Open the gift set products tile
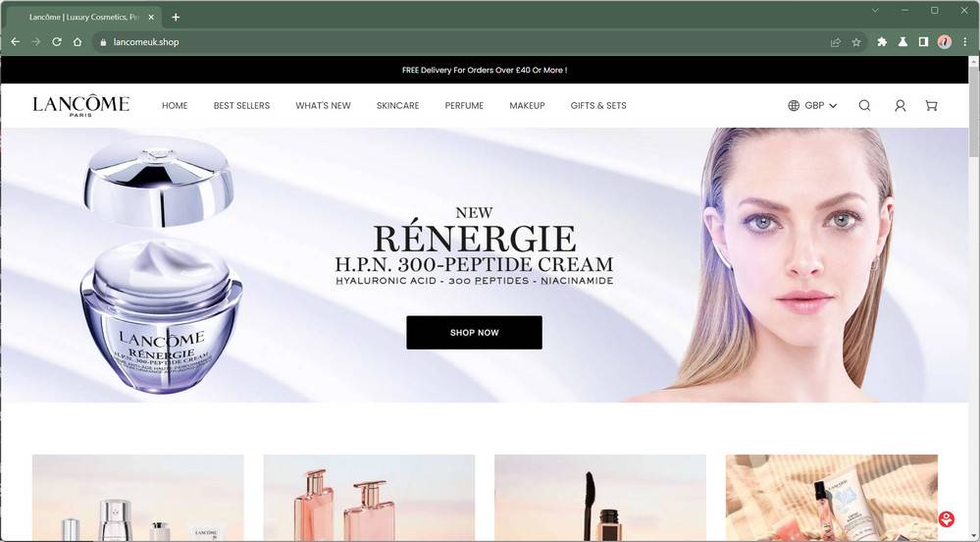Screen dimensions: 980x542 831,498
